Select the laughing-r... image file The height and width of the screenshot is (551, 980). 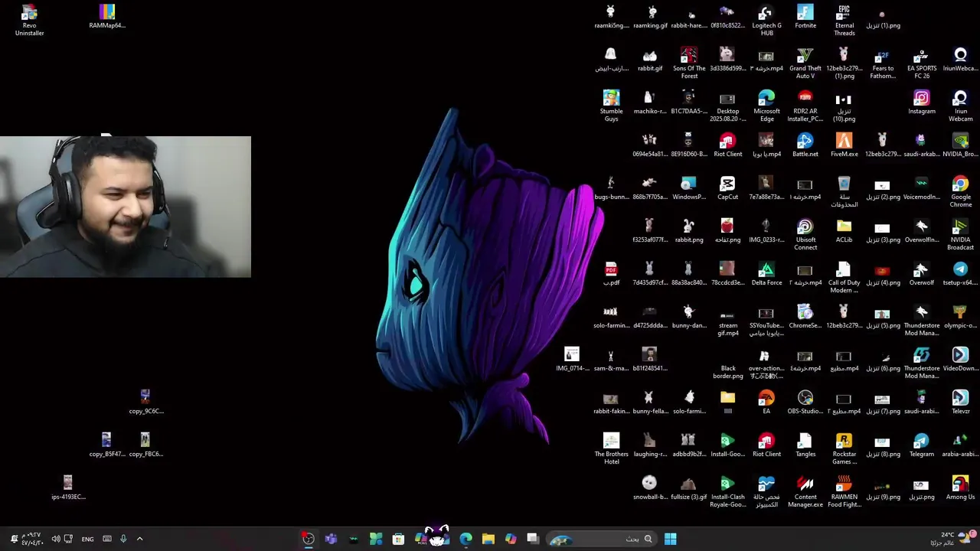coord(650,445)
